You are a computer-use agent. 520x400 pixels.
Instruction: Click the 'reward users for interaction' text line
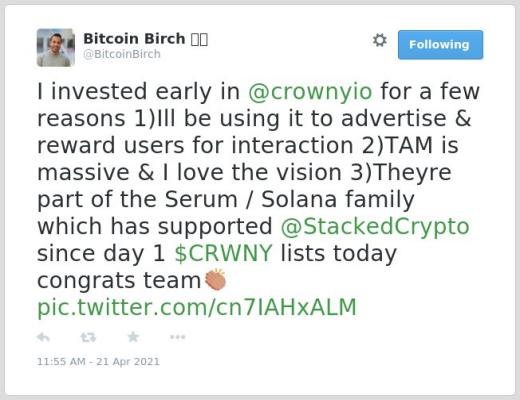[x=195, y=145]
